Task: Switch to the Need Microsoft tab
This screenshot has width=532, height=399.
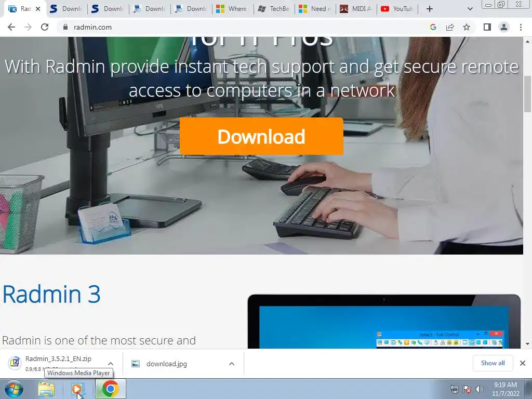Action: point(315,9)
